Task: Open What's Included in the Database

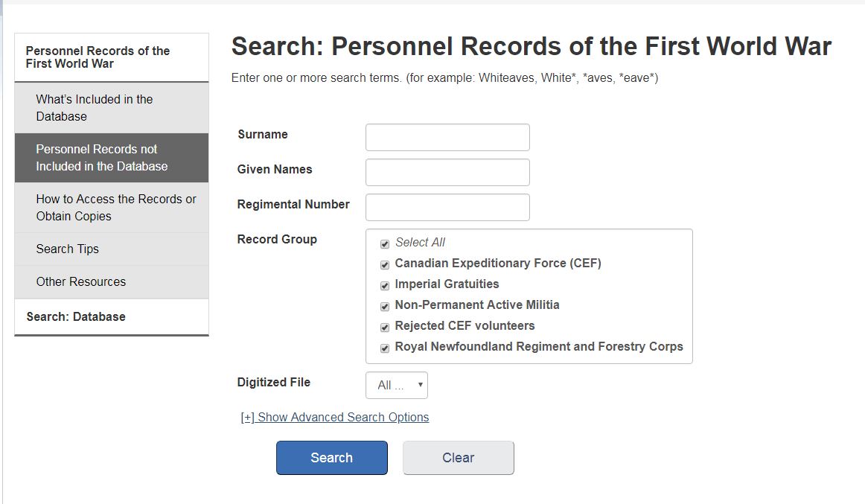Action: point(95,108)
